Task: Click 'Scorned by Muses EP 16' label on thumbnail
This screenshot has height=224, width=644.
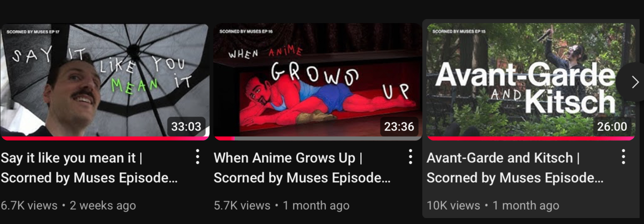Action: [246, 31]
